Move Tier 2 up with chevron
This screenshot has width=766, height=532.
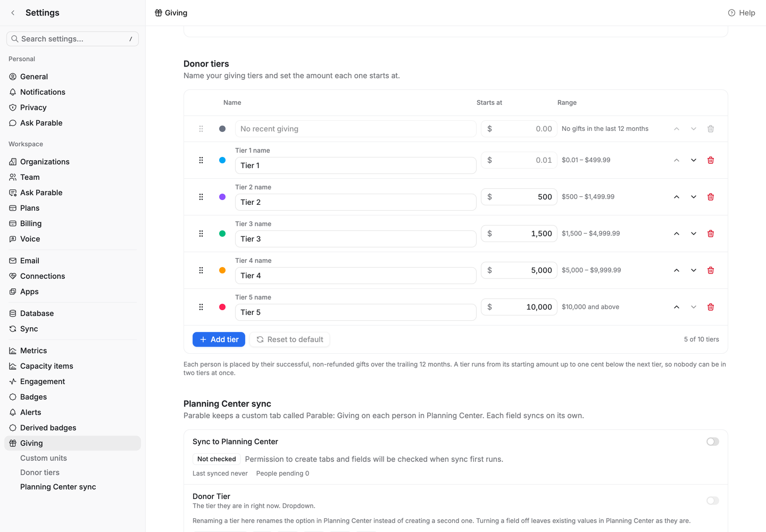(x=677, y=197)
